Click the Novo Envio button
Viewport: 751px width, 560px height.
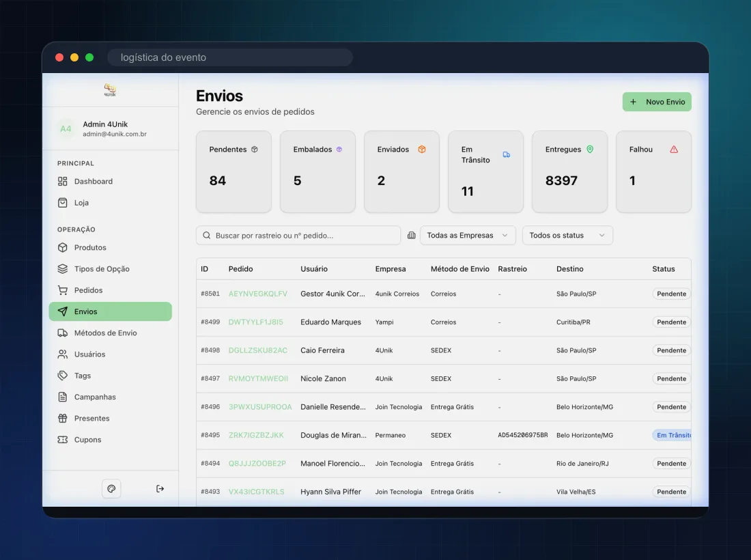pos(657,102)
